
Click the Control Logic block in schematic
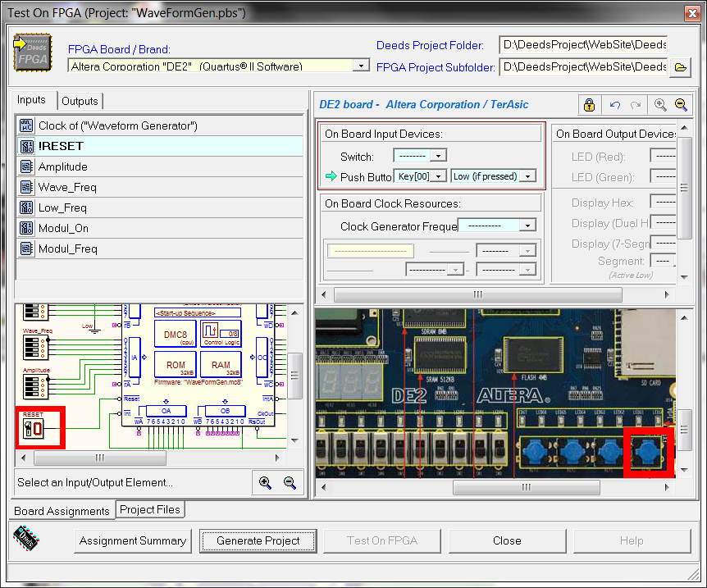(221, 334)
